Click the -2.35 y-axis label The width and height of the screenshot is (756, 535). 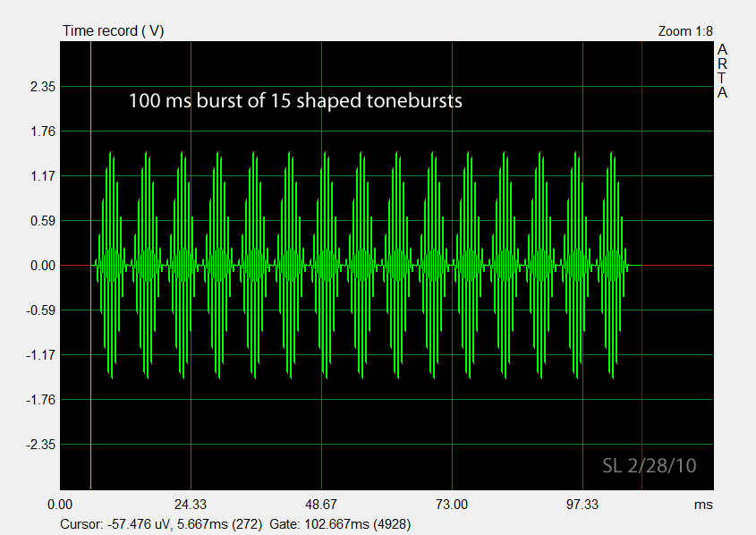click(x=40, y=445)
